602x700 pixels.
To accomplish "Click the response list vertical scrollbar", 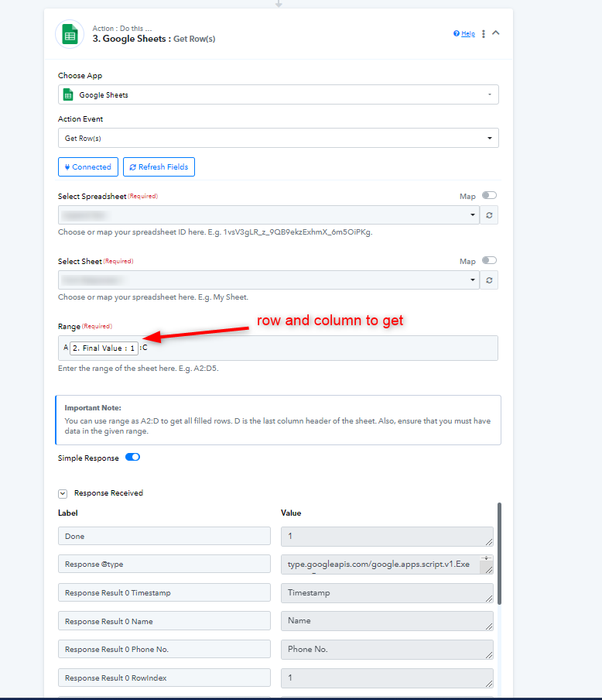I will click(499, 554).
